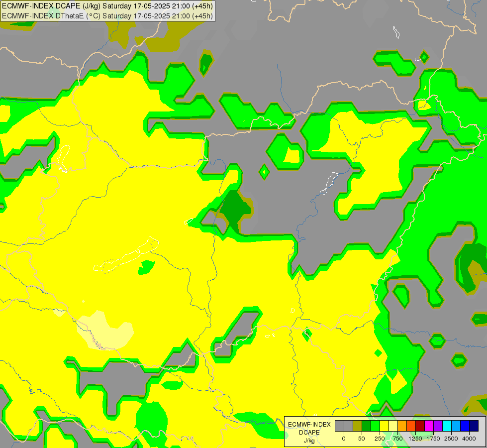Image resolution: width=487 pixels, height=448 pixels.
Task: Click the purple legend swatch
Action: (438, 426)
